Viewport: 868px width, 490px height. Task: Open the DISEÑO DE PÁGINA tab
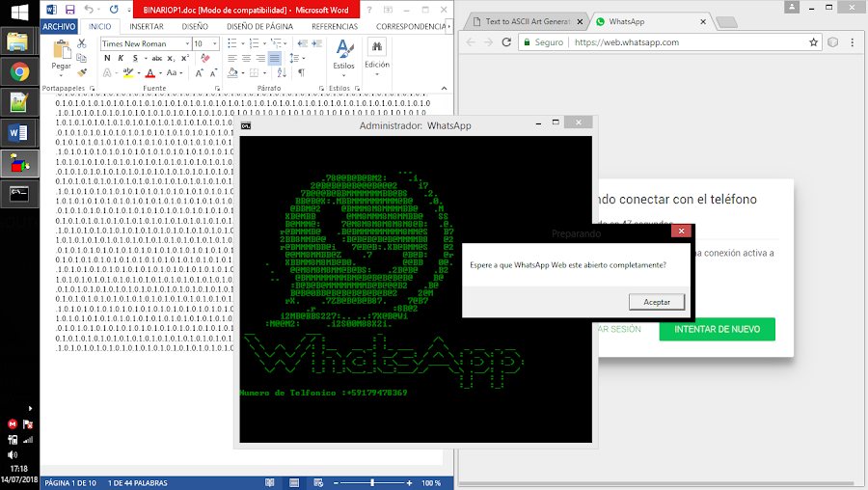click(x=259, y=27)
